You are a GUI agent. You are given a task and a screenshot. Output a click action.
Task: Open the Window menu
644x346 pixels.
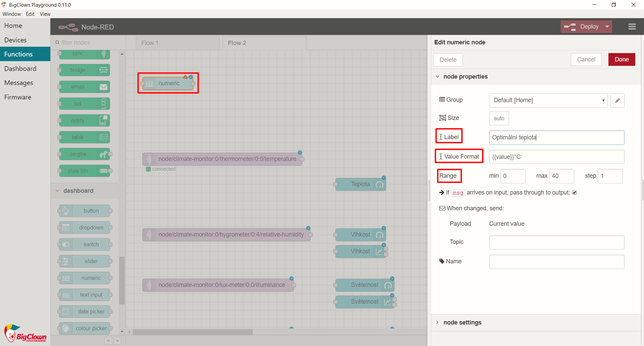12,14
